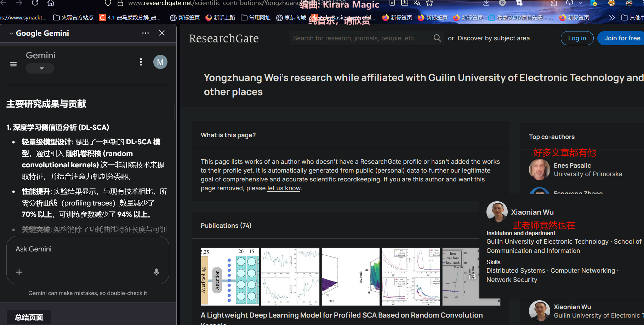The image size is (644, 325).
Task: Click the browser home icon
Action: click(51, 3)
